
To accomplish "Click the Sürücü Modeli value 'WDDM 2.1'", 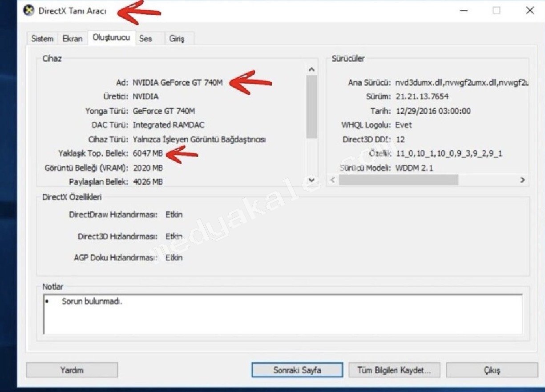I will click(x=414, y=168).
